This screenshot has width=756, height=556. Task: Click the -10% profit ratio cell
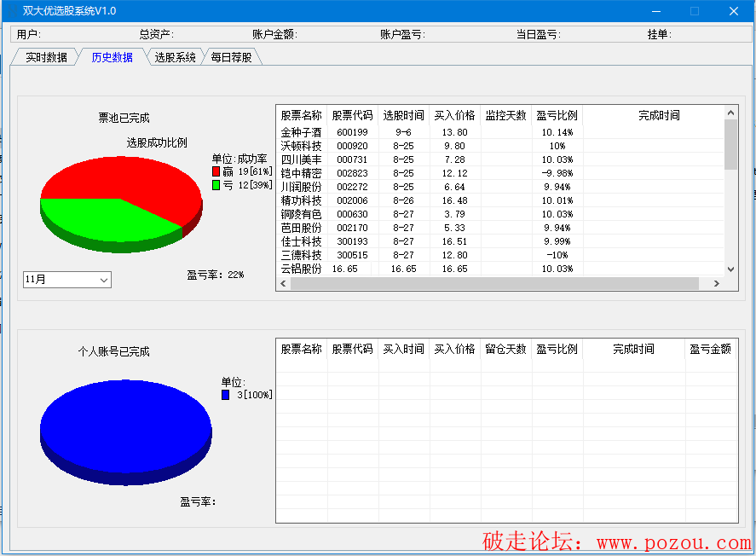(557, 255)
